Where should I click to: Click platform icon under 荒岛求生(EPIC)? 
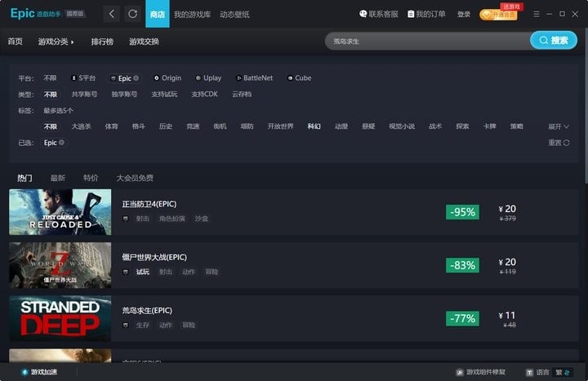tap(126, 325)
